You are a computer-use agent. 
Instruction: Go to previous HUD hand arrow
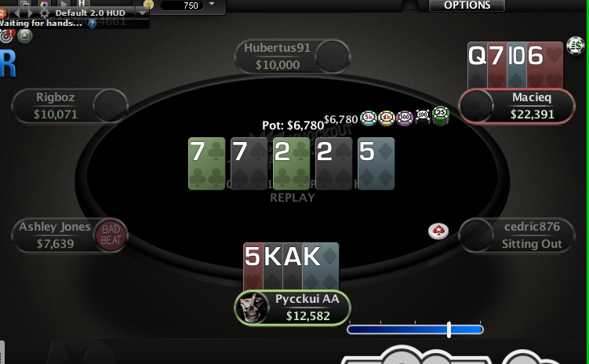click(17, 13)
